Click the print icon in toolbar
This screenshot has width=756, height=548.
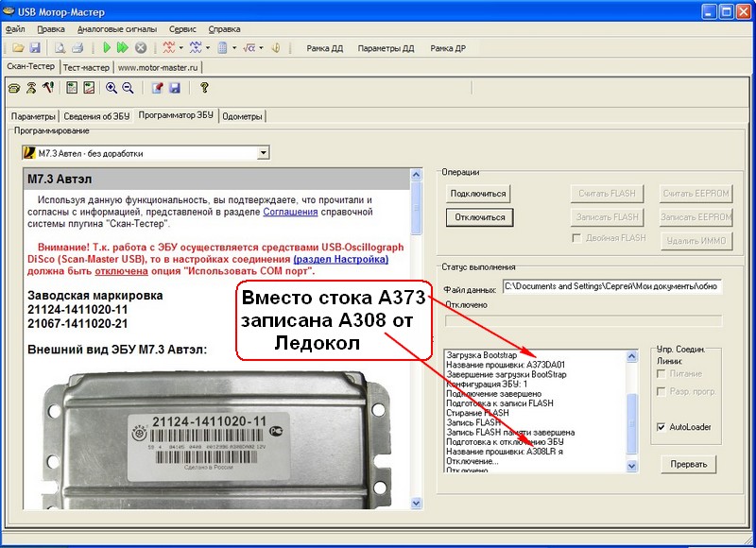click(x=76, y=47)
